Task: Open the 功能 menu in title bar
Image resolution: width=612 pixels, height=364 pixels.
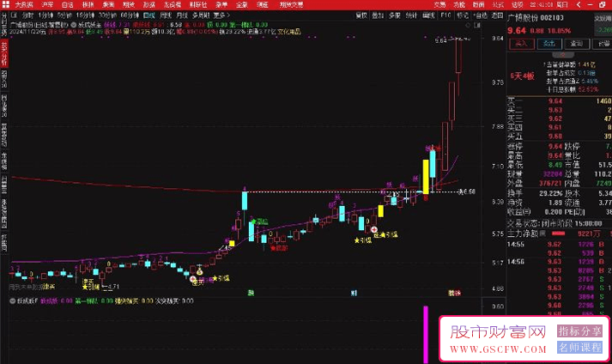Action: tap(459, 4)
